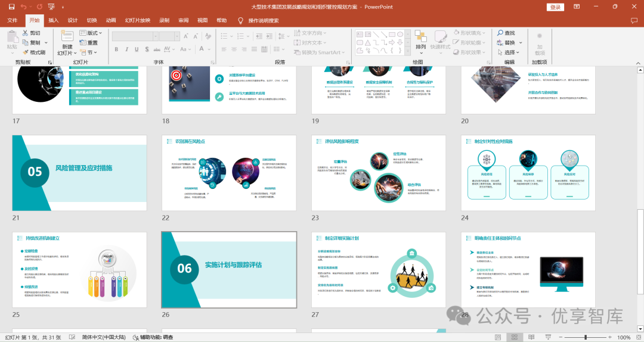The image size is (644, 342).
Task: Select the right arrow shape in gallery
Action: coord(392,43)
